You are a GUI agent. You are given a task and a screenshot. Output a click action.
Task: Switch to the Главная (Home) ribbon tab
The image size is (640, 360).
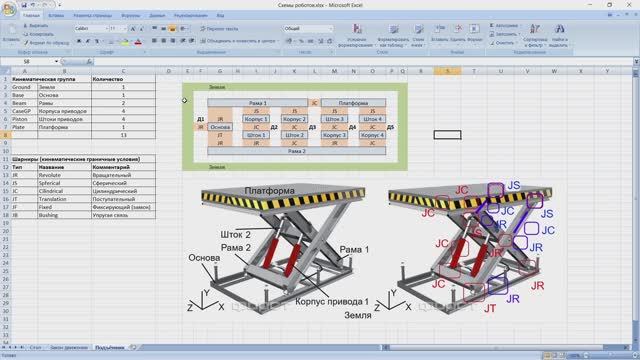pyautogui.click(x=31, y=16)
